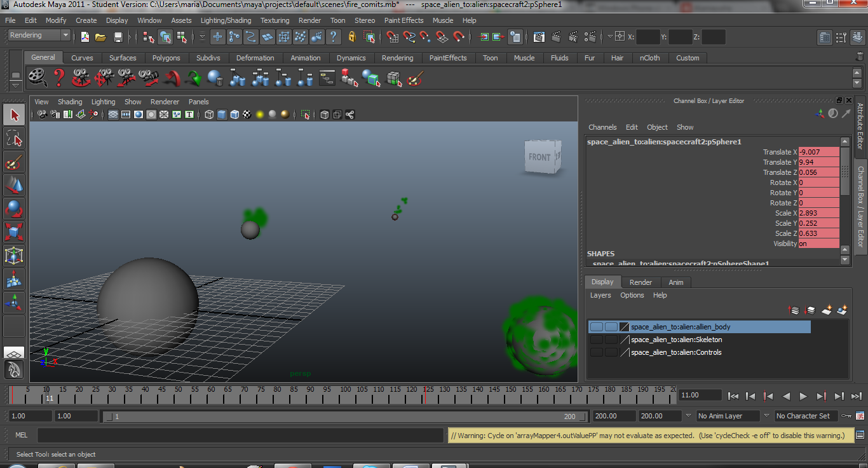Switch to the Polygons shelf tab
868x468 pixels.
click(166, 58)
